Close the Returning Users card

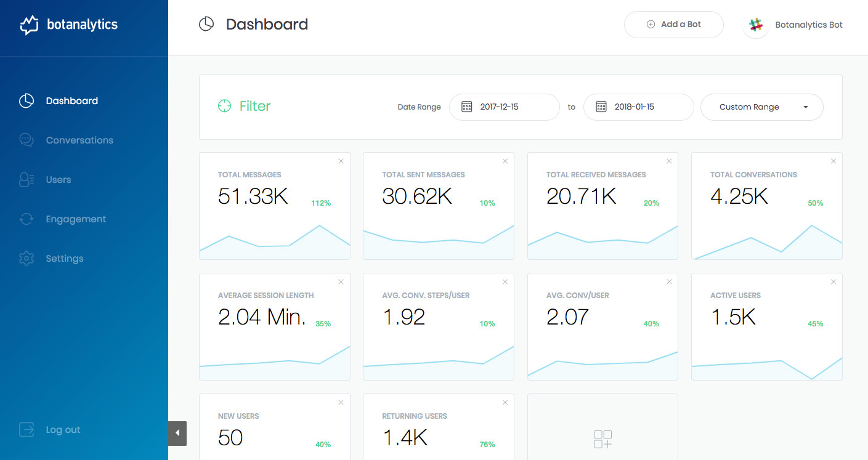coord(505,403)
